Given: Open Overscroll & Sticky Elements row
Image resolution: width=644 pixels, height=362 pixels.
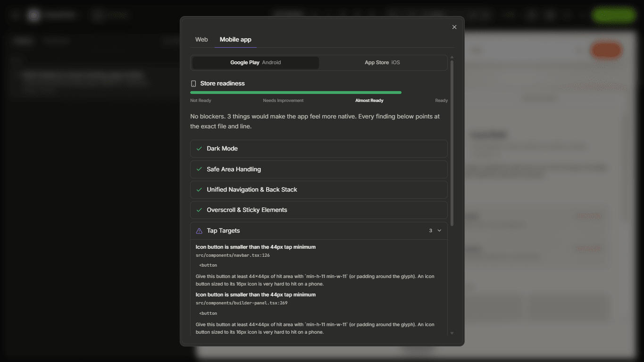Looking at the screenshot, I should [x=319, y=210].
